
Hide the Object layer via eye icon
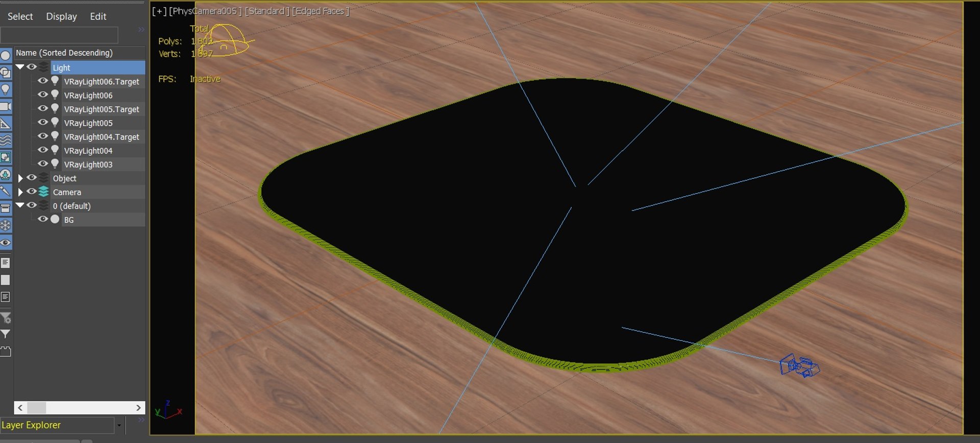pyautogui.click(x=32, y=178)
